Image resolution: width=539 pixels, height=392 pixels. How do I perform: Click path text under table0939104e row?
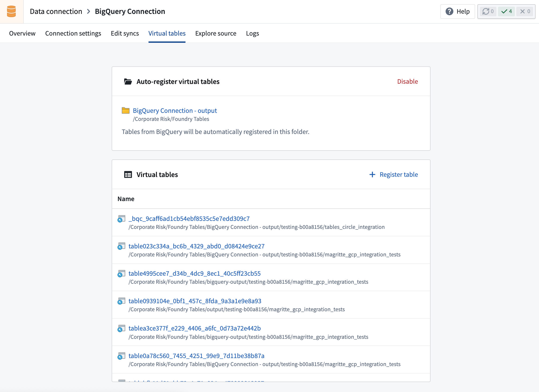237,309
